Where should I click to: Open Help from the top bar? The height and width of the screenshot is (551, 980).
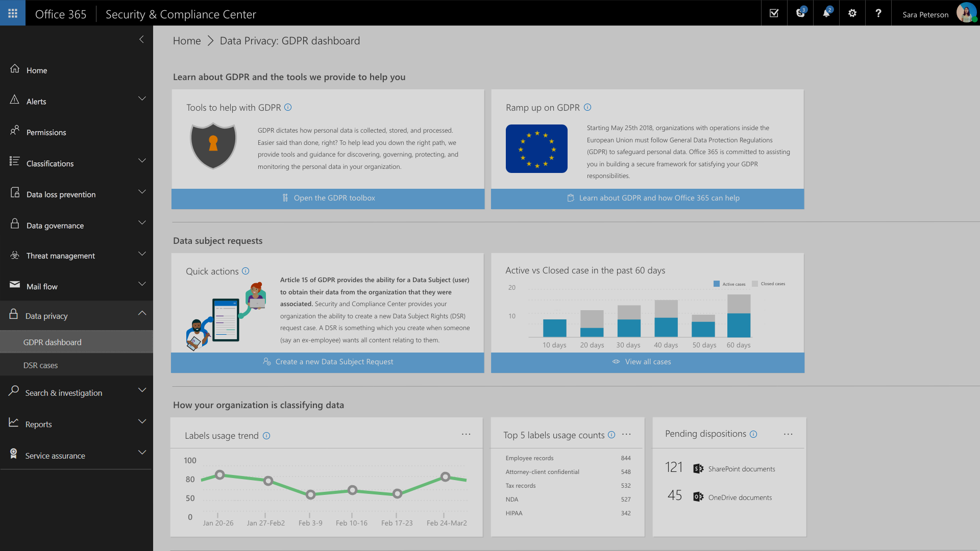(878, 13)
